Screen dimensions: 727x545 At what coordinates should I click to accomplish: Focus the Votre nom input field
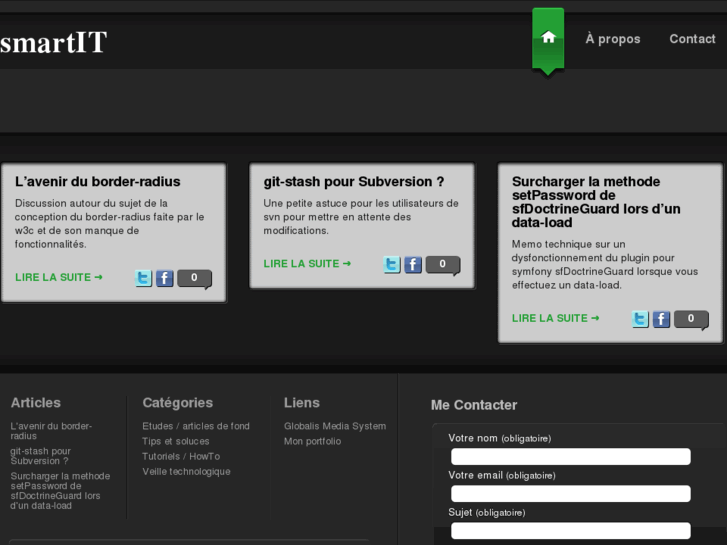pyautogui.click(x=570, y=456)
